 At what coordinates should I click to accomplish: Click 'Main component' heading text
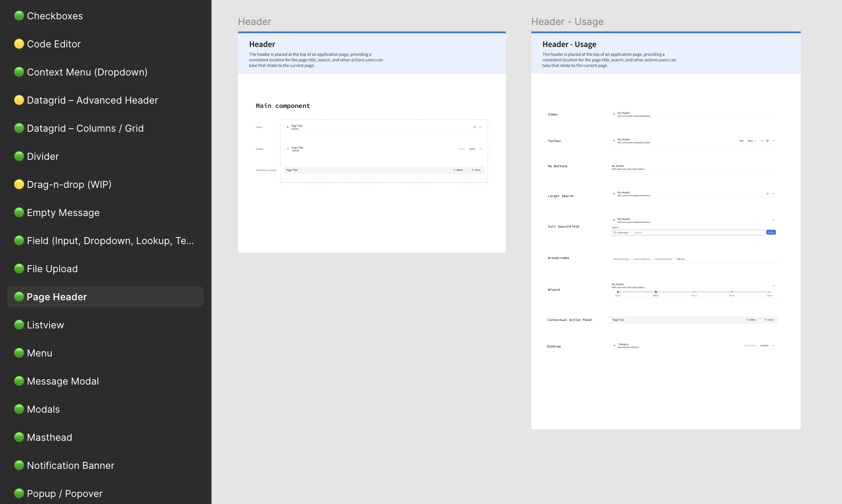coord(283,106)
